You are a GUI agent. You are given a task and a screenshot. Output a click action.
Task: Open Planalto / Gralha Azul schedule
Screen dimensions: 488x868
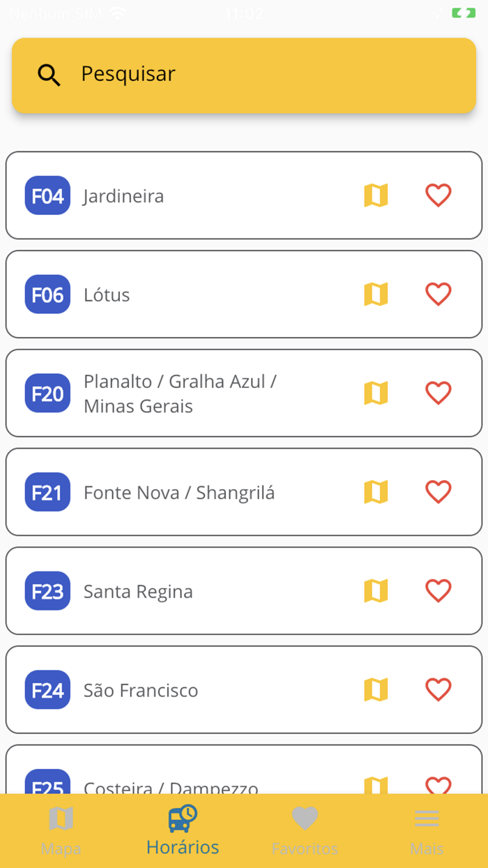point(180,394)
